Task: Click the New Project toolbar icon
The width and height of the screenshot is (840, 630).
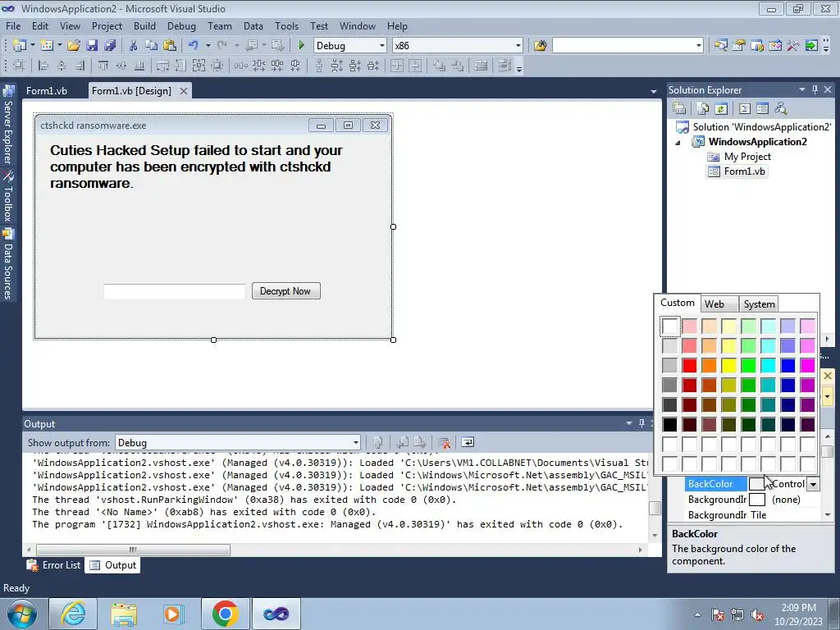Action: (x=20, y=46)
